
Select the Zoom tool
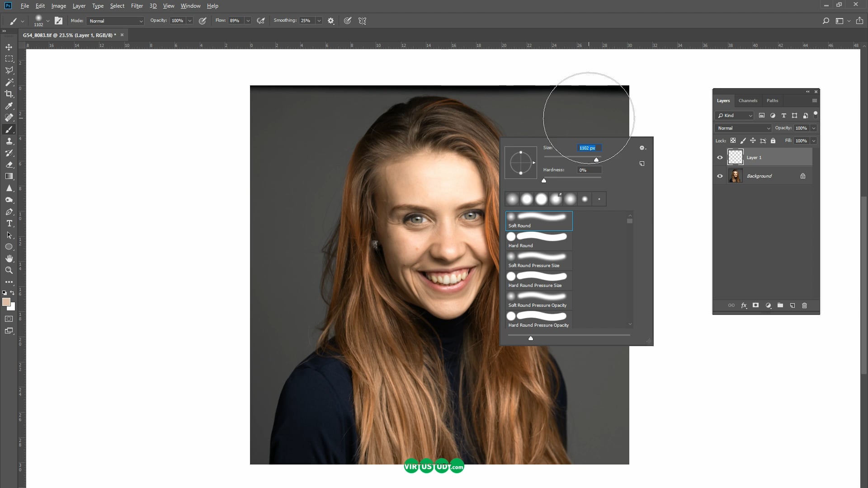tap(9, 271)
